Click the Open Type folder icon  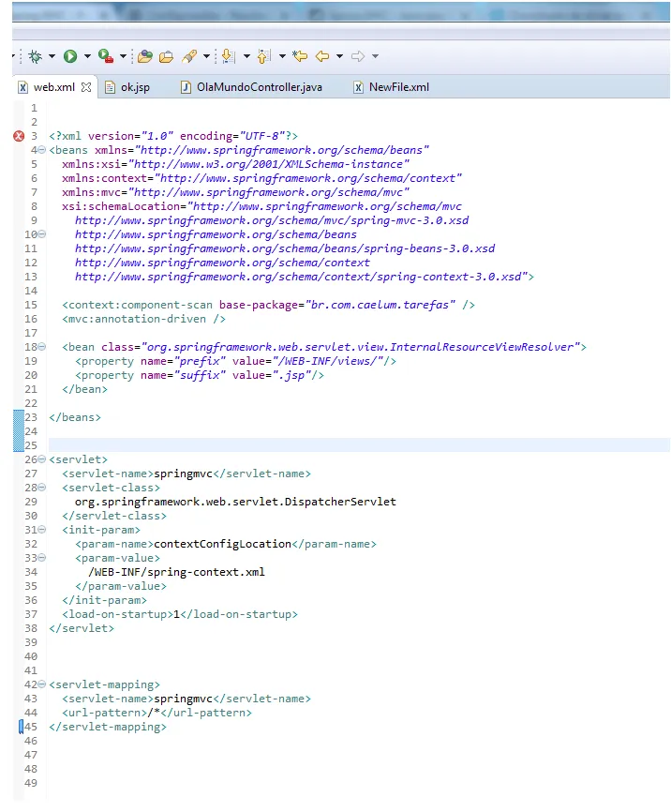[145, 56]
